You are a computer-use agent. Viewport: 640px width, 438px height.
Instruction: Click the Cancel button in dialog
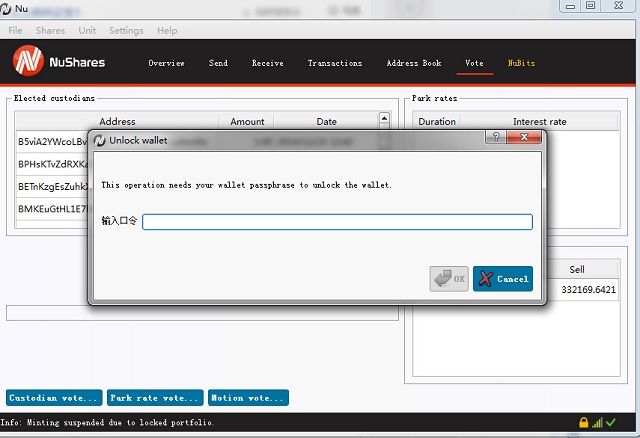point(503,279)
